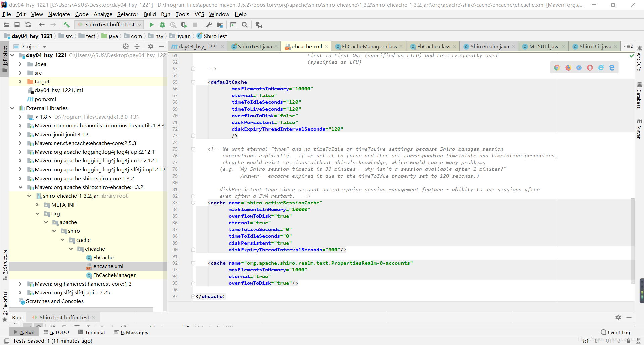Image resolution: width=644 pixels, height=345 pixels.
Task: Expand the target folder
Action: pos(20,81)
